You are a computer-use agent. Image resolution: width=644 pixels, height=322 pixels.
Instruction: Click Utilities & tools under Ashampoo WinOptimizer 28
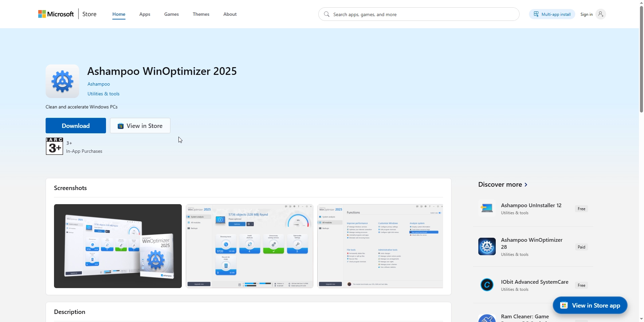point(515,255)
